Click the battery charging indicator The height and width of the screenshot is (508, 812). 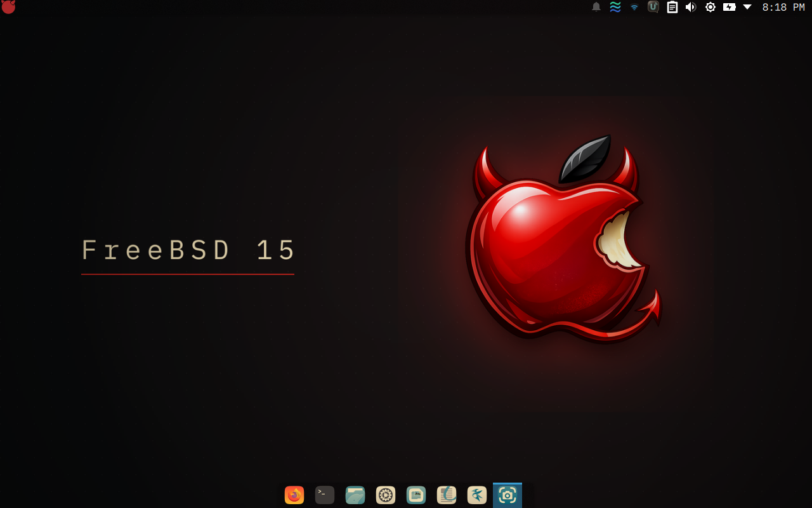point(730,7)
